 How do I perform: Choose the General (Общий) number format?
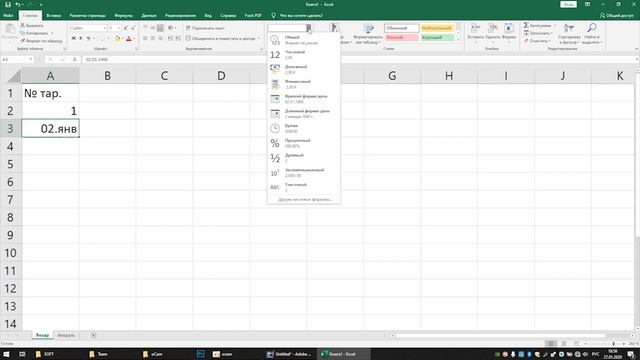pos(304,40)
